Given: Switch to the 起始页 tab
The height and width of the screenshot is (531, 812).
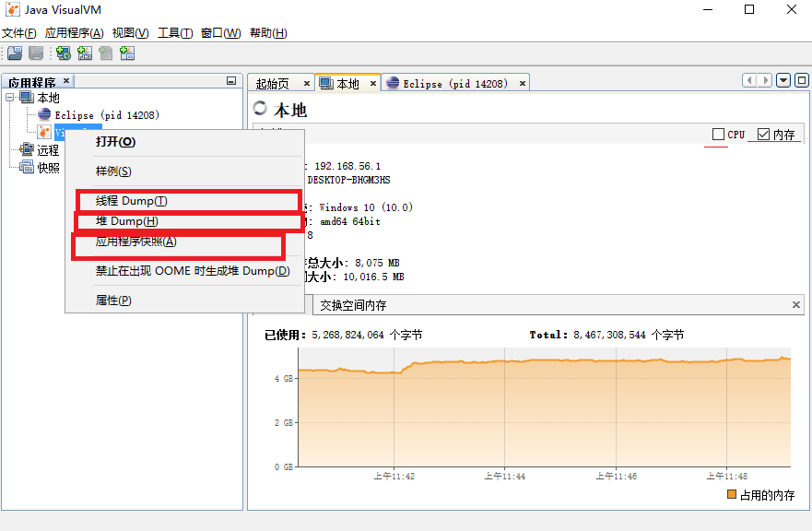Looking at the screenshot, I should coord(273,83).
